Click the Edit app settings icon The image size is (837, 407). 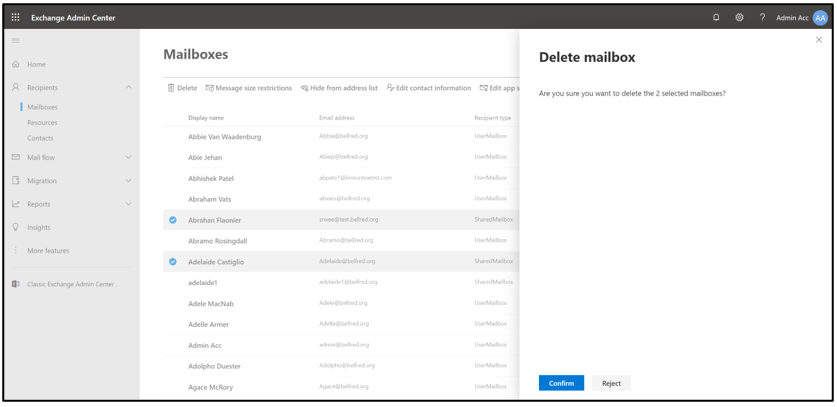point(484,88)
